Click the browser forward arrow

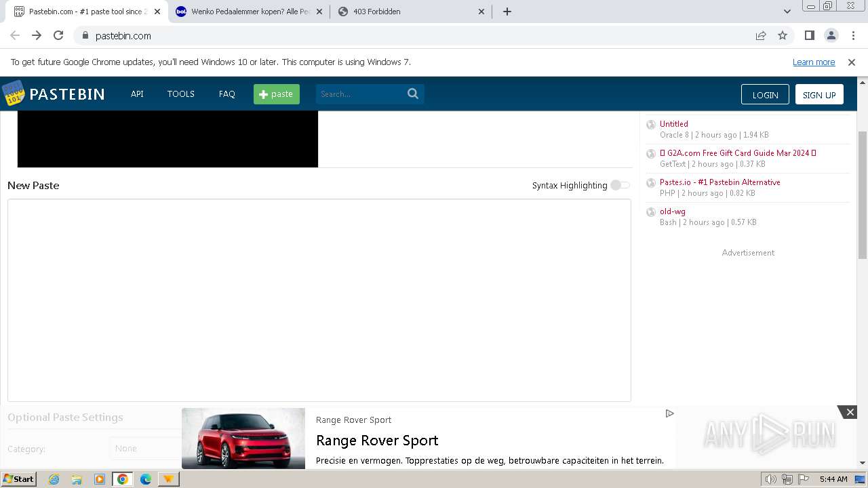tap(37, 35)
